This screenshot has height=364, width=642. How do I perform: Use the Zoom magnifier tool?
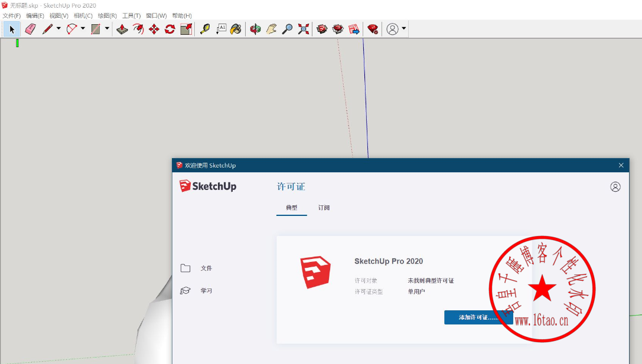287,29
